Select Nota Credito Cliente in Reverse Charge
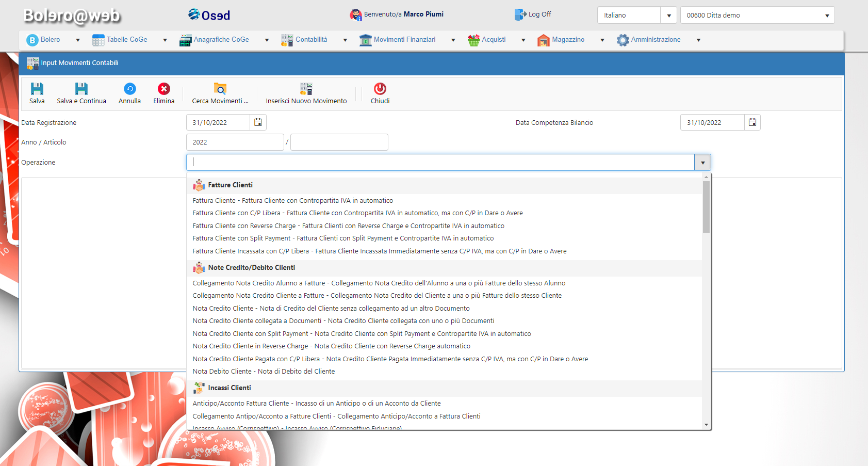Image resolution: width=868 pixels, height=466 pixels. [444, 346]
